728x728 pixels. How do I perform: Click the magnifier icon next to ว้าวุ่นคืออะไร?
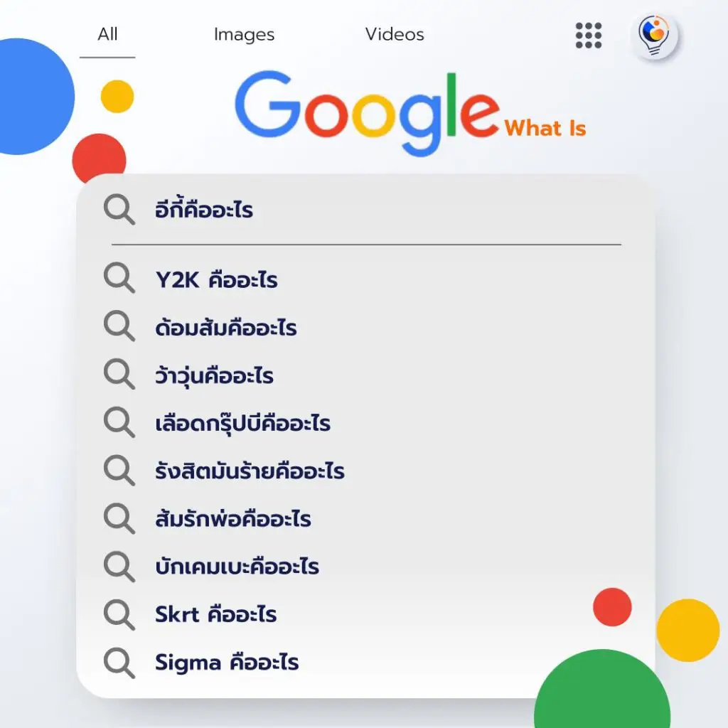[119, 375]
